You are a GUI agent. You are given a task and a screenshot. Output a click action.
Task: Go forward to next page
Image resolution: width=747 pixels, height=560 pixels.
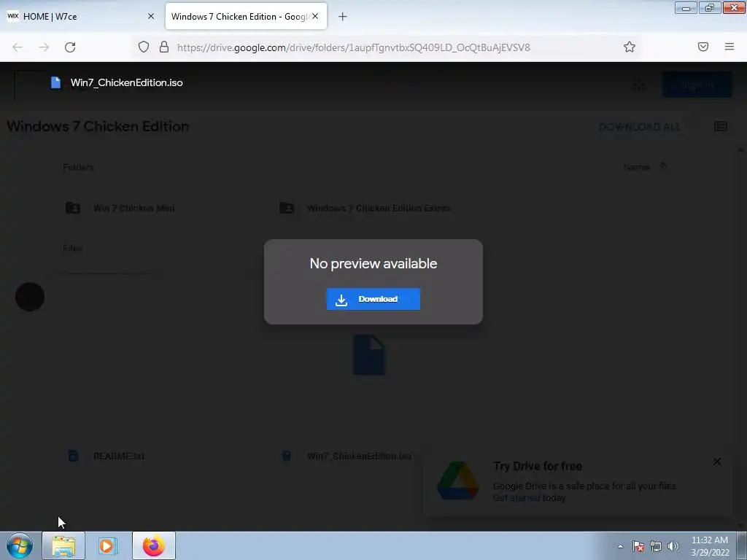(44, 47)
